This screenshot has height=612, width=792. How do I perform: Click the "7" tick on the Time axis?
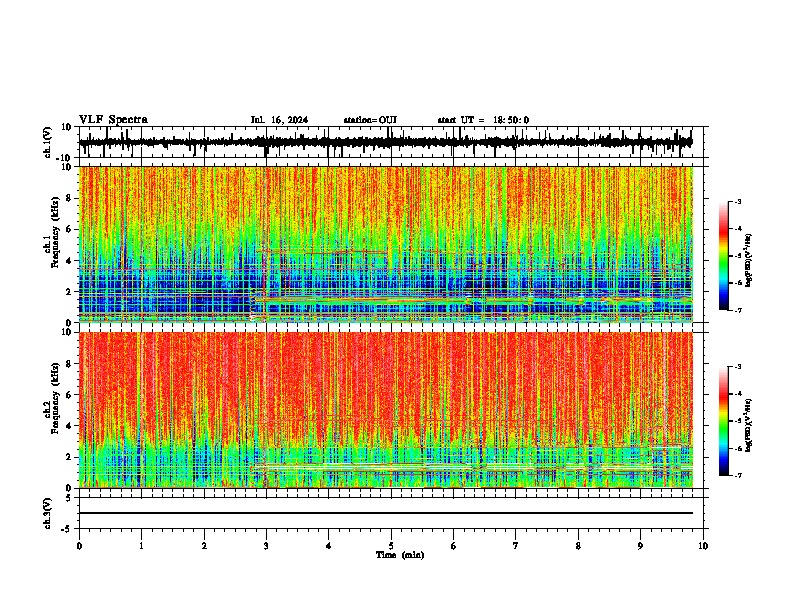click(x=516, y=546)
